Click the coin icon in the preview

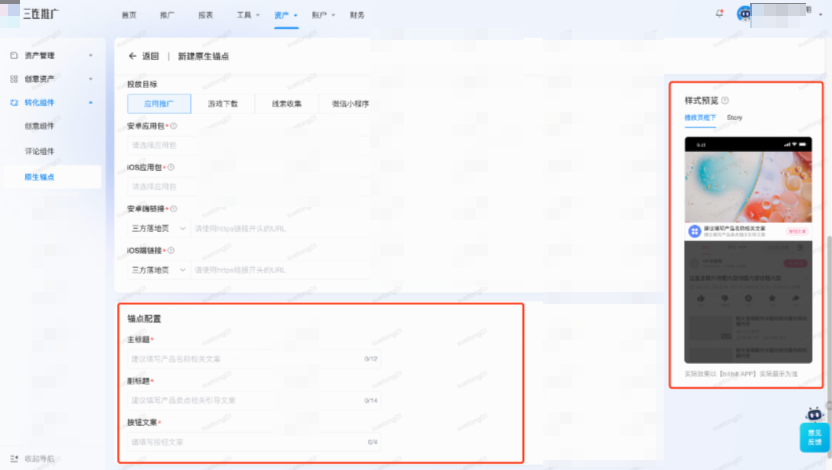coord(748,299)
